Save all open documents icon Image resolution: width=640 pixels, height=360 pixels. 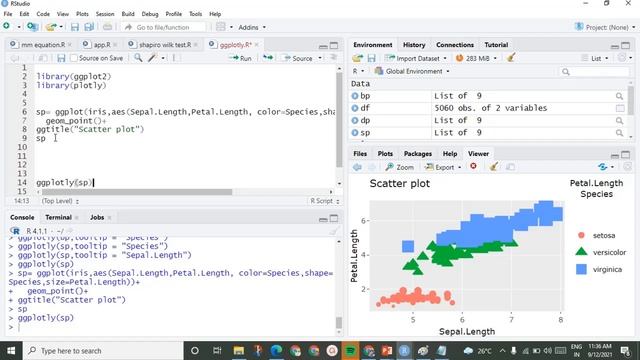(89, 27)
